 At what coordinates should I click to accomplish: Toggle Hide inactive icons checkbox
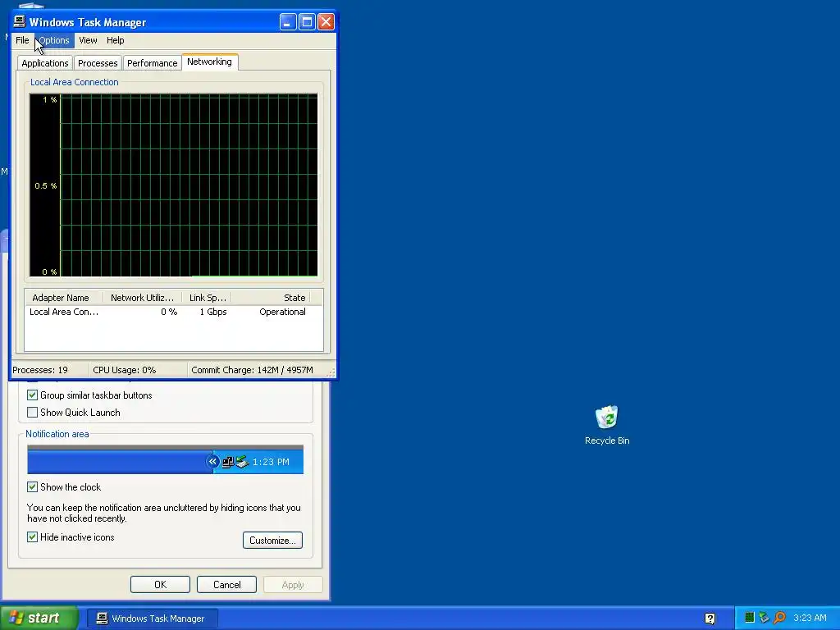pos(32,537)
